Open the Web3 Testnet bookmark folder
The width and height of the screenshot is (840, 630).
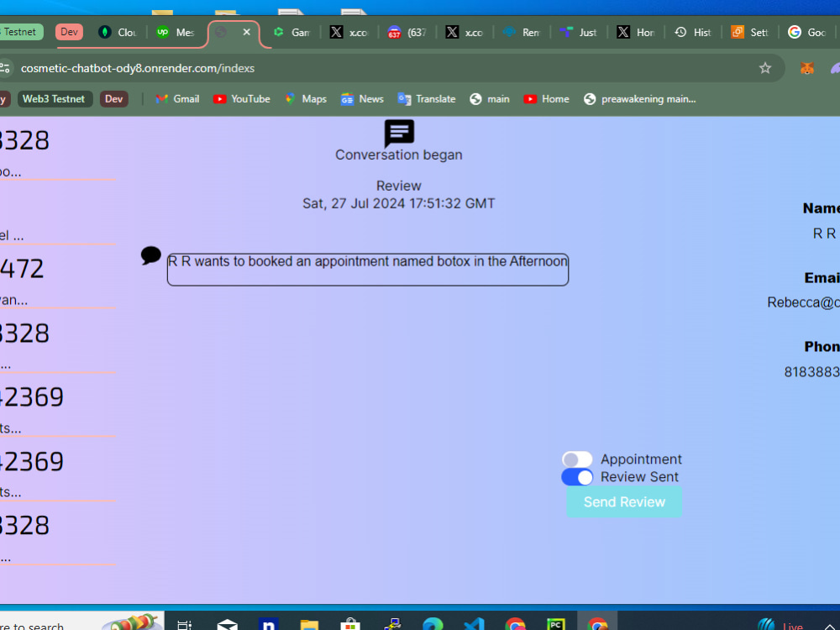55,98
